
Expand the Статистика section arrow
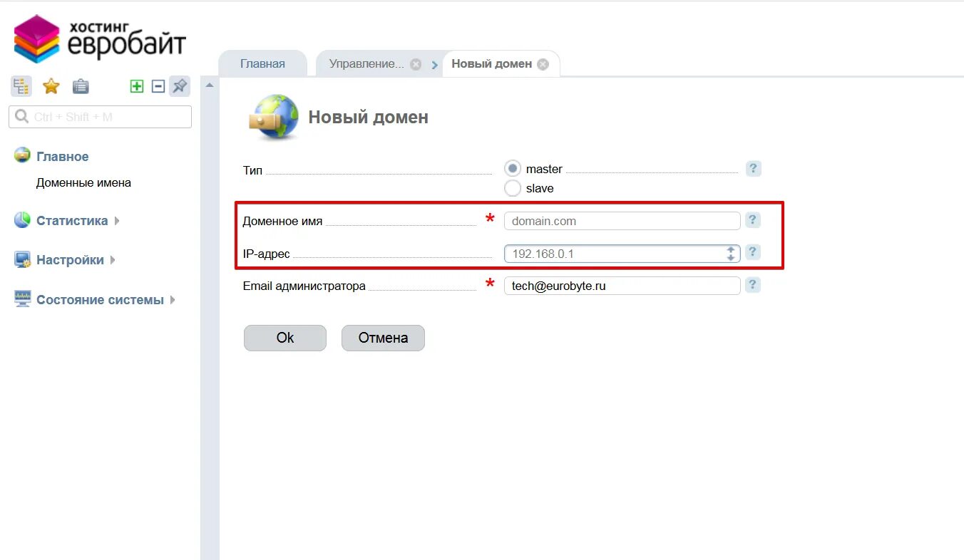116,221
